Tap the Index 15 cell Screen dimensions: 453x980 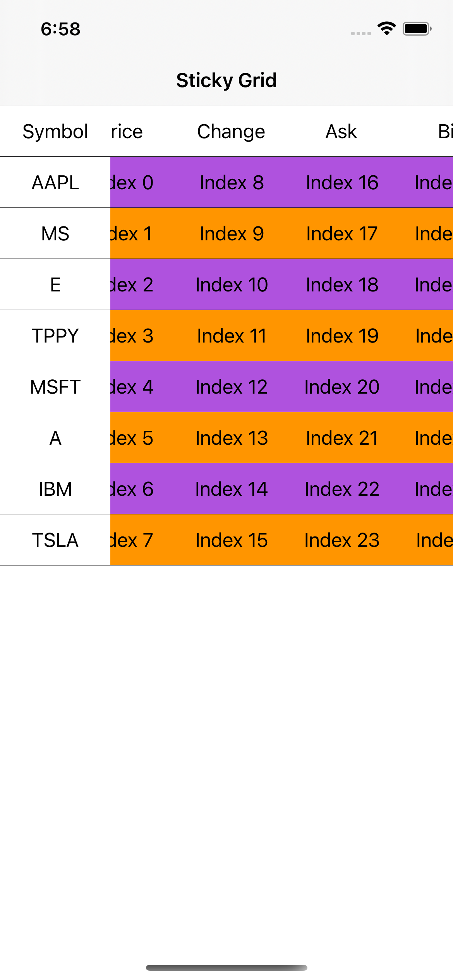point(232,540)
